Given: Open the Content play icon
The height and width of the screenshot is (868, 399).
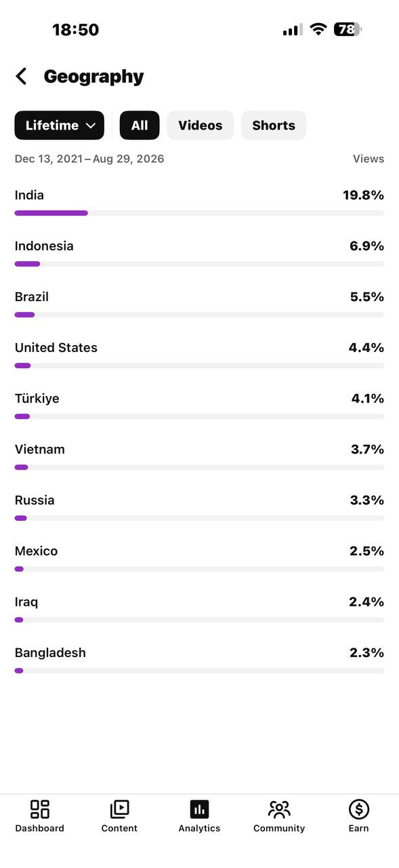Looking at the screenshot, I should point(119,809).
